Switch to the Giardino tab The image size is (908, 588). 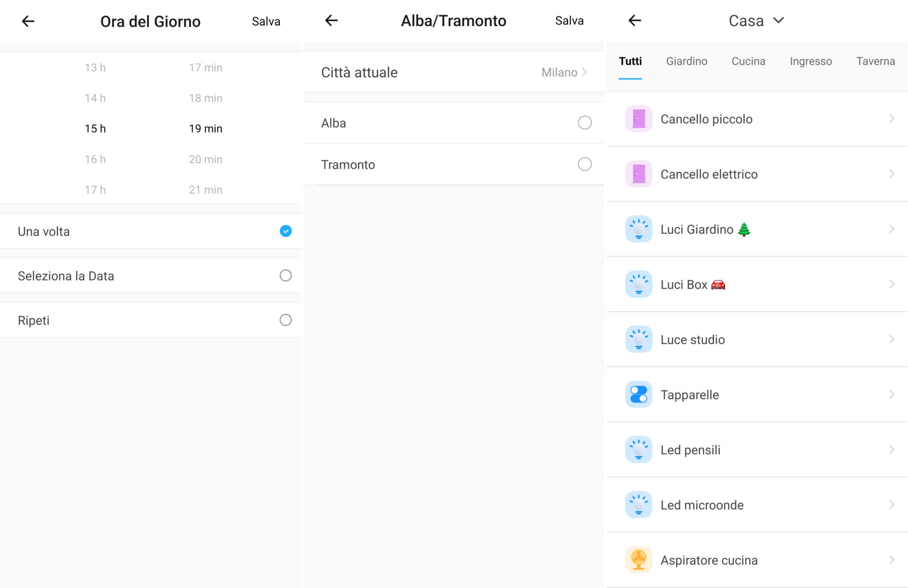pyautogui.click(x=686, y=61)
